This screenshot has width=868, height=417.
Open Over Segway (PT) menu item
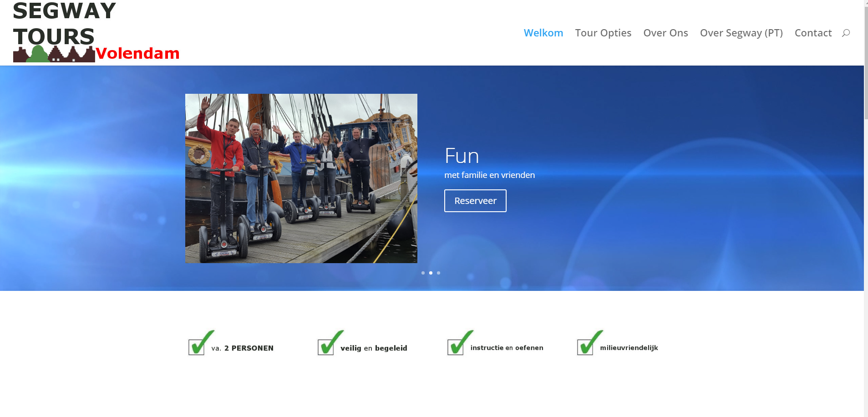(x=741, y=33)
